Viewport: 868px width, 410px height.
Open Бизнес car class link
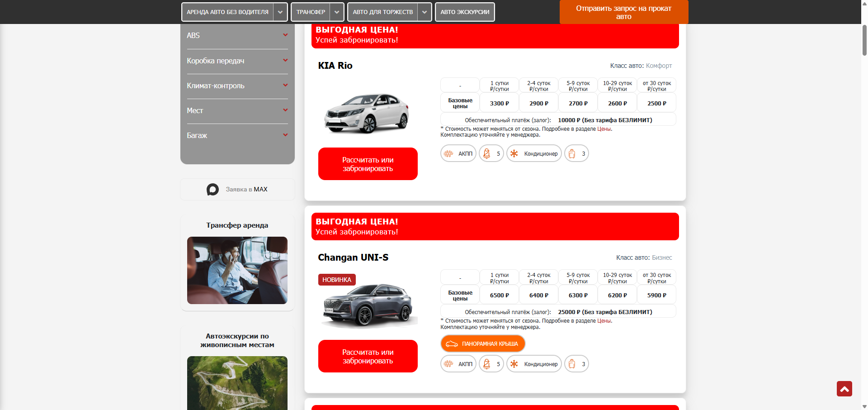tap(662, 257)
